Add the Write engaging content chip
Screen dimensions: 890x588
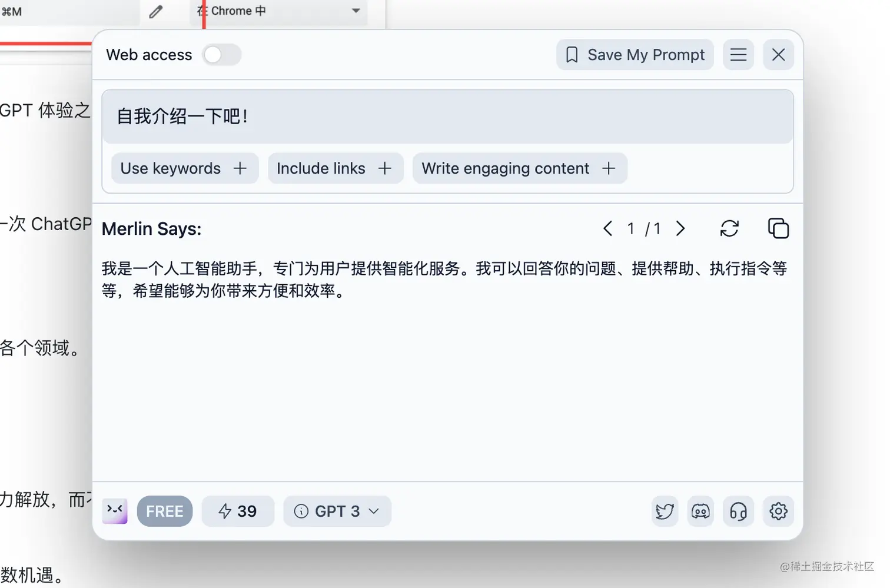(520, 168)
